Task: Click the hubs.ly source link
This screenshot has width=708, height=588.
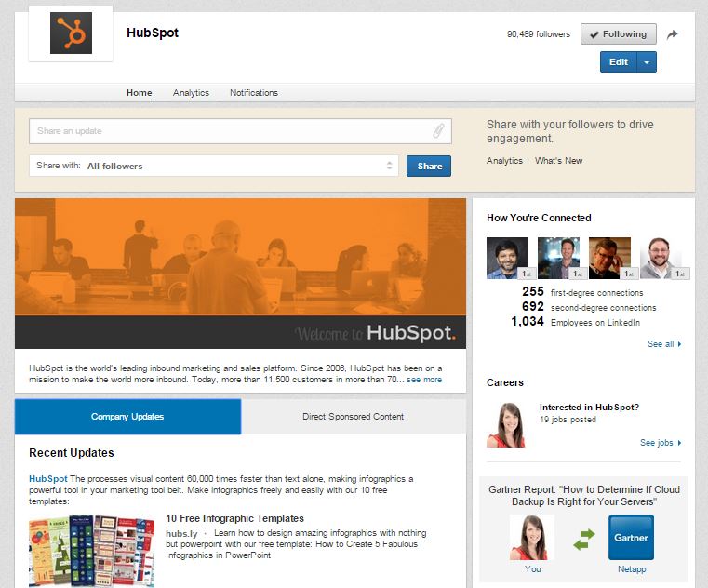Action: coord(181,533)
